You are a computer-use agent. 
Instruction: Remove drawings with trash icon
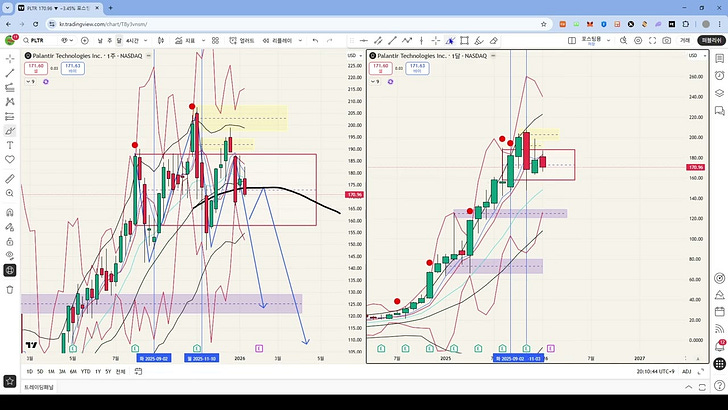(x=10, y=290)
